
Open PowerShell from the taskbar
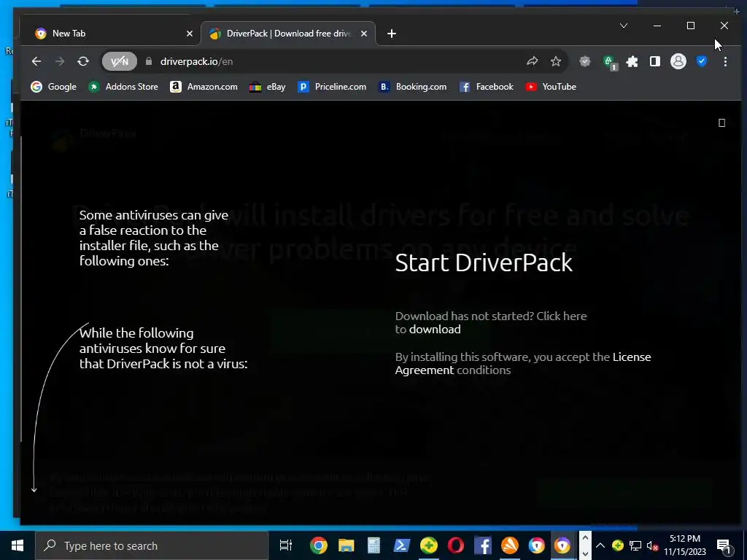[x=401, y=545]
